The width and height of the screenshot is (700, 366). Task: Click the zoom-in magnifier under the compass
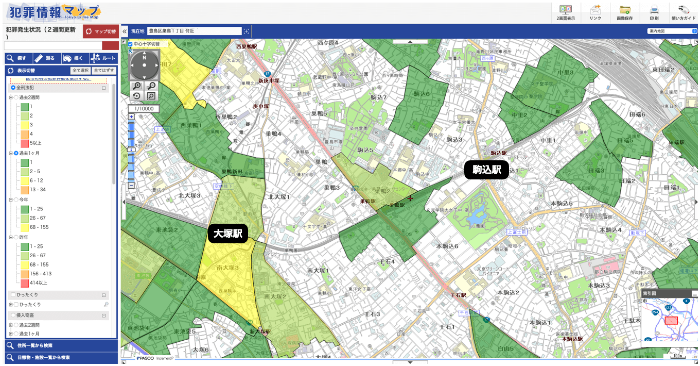[x=137, y=86]
